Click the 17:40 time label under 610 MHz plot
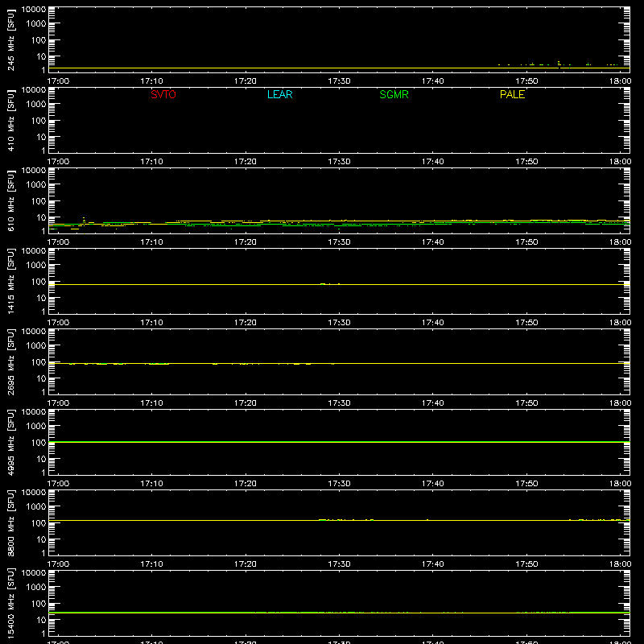Screen dimensions: 644x644 pos(432,242)
